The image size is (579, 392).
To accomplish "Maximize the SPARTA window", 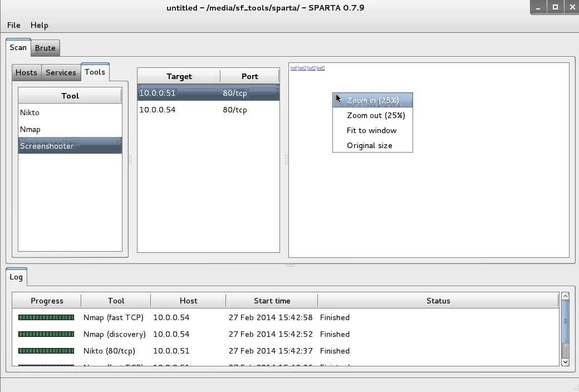I will click(555, 7).
